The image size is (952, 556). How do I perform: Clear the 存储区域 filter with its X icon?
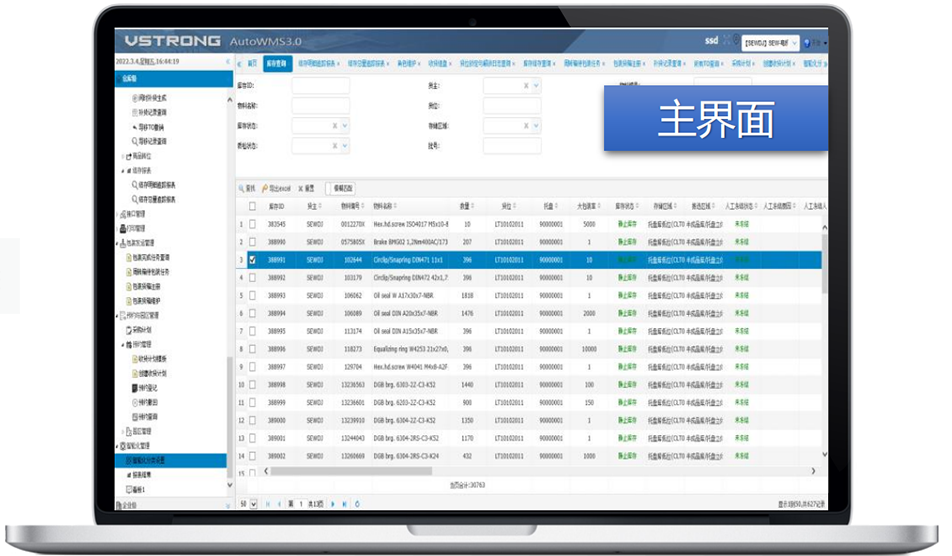pyautogui.click(x=526, y=126)
